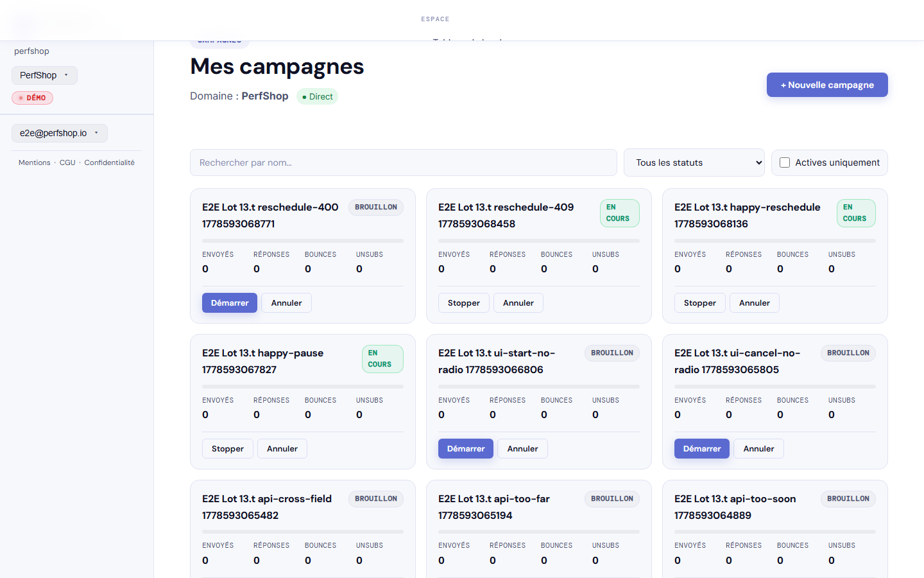Click EN COURS badge on reschedule-409 card

coord(620,213)
